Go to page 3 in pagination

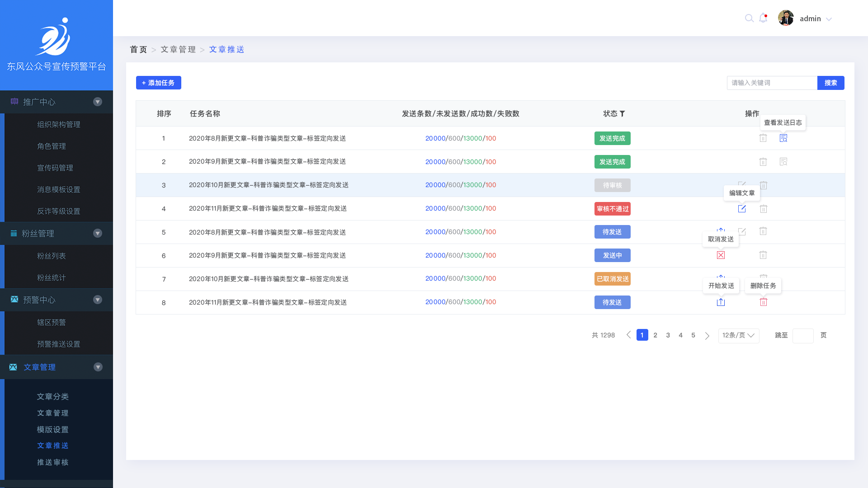668,335
